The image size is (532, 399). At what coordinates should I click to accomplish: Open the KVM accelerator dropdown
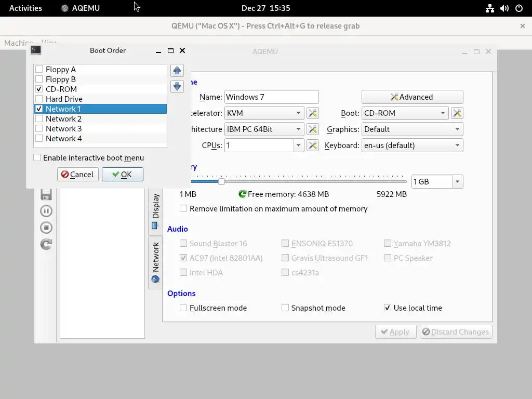coord(264,113)
